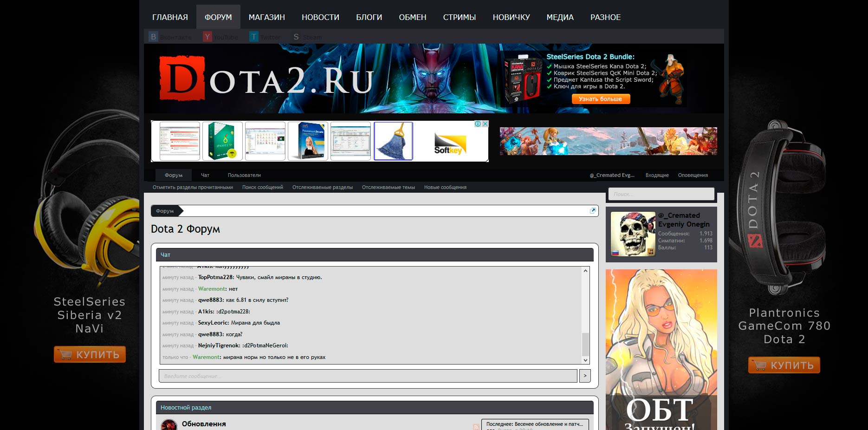Open Входящие inbox
This screenshot has width=868, height=430.
[x=657, y=175]
